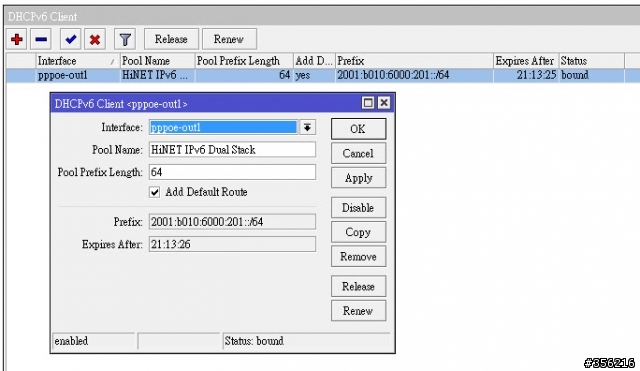This screenshot has width=640, height=371.
Task: Click the Release button in the dialog
Action: point(358,287)
